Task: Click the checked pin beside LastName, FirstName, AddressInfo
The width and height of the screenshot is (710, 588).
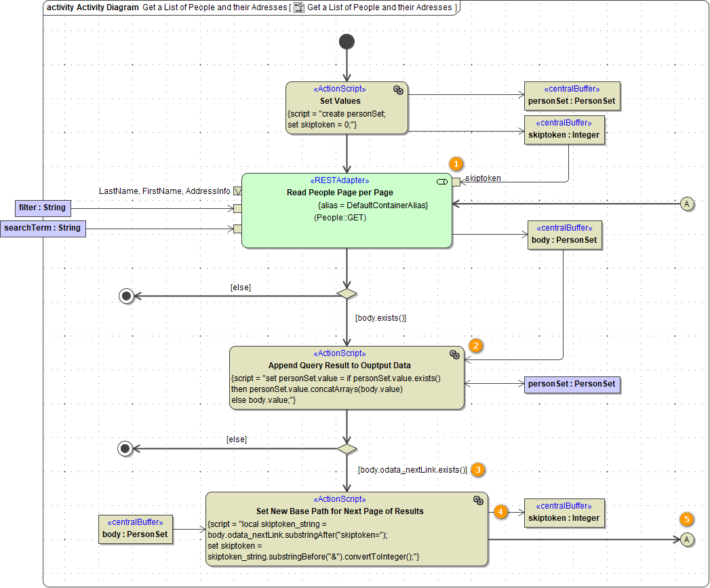Action: (x=237, y=191)
